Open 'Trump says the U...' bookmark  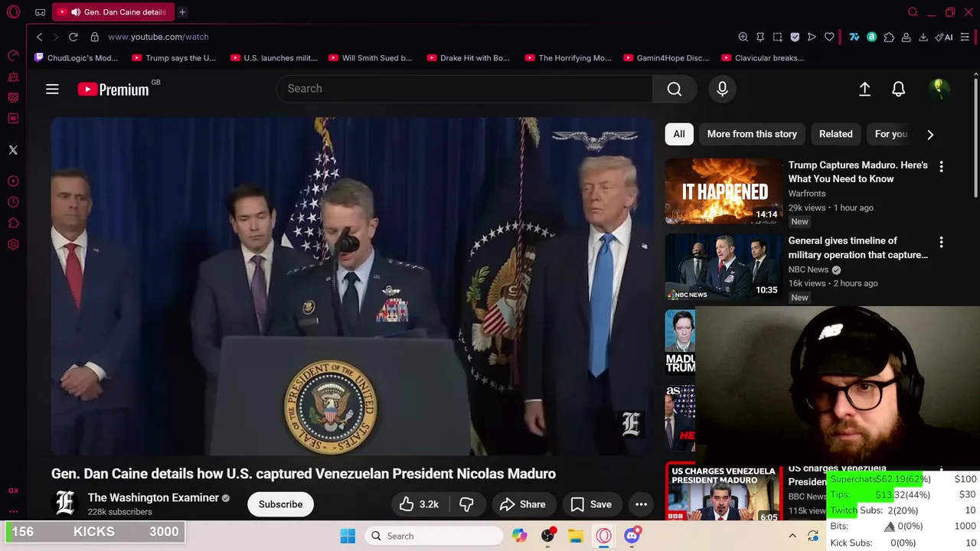[x=174, y=58]
